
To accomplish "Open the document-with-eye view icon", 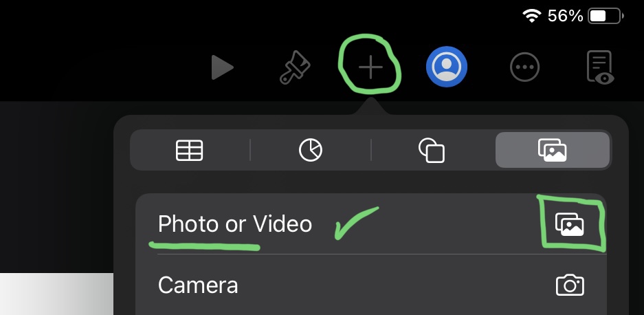I will point(600,67).
